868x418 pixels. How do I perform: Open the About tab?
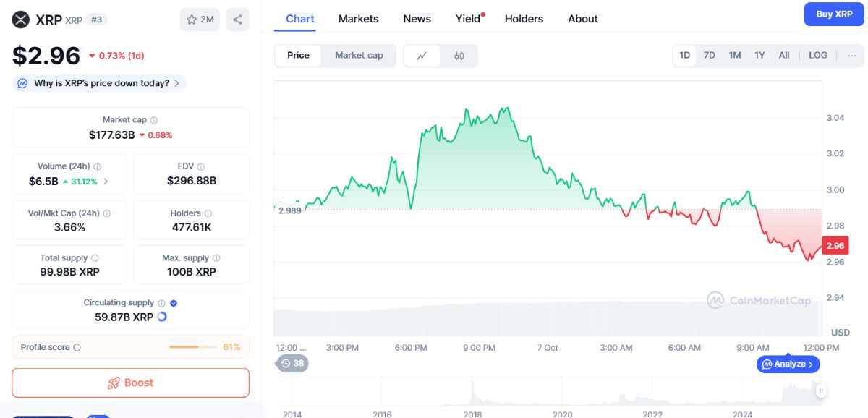(x=583, y=19)
